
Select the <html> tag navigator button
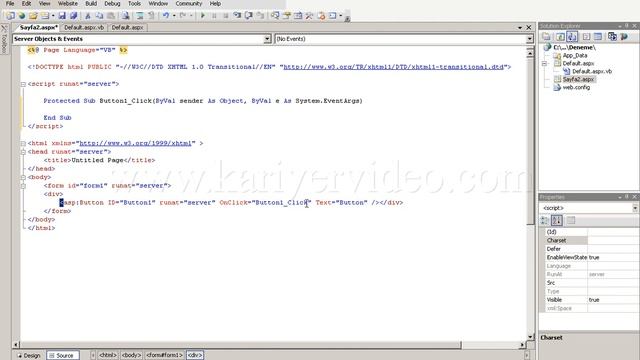pos(108,356)
